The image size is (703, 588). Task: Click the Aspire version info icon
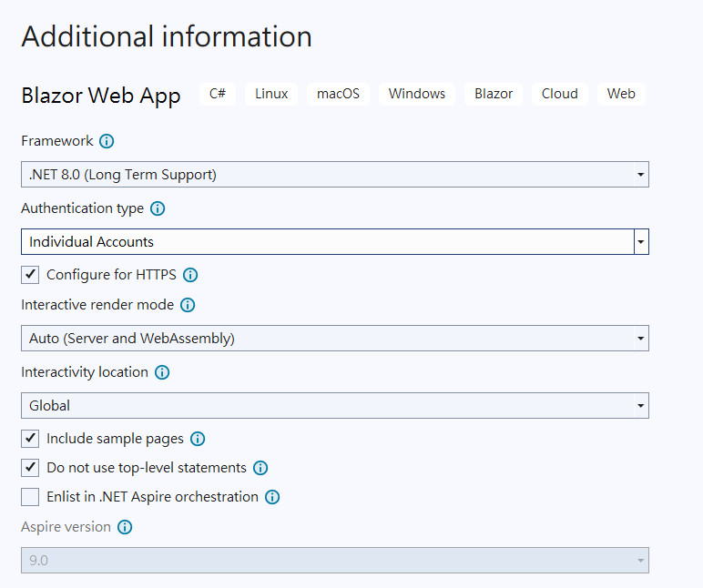[125, 527]
